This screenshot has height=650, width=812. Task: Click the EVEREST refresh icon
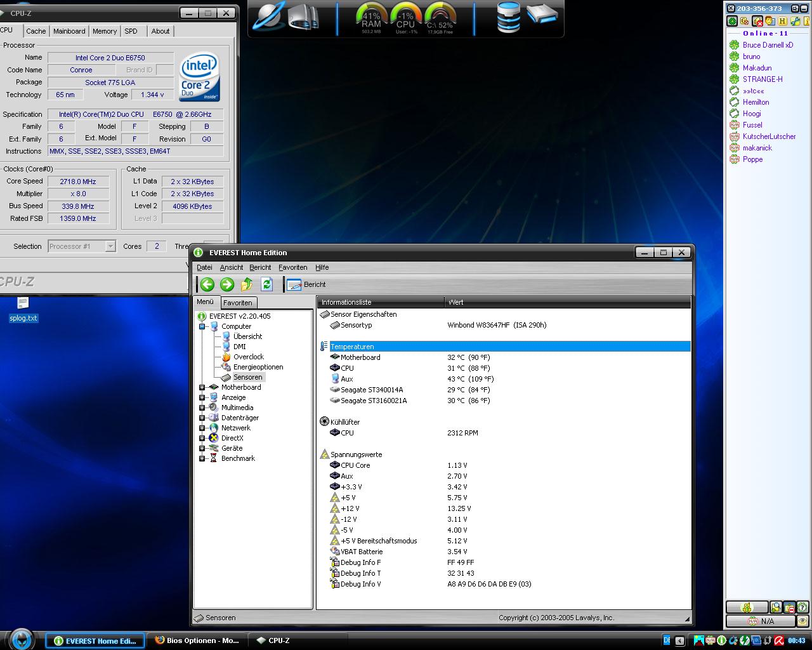pos(266,284)
